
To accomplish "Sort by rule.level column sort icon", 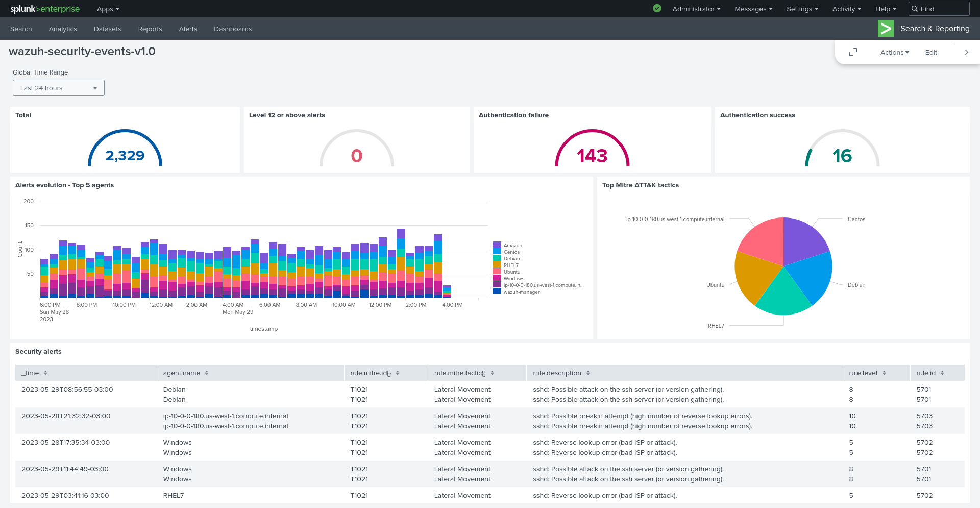I will [884, 373].
